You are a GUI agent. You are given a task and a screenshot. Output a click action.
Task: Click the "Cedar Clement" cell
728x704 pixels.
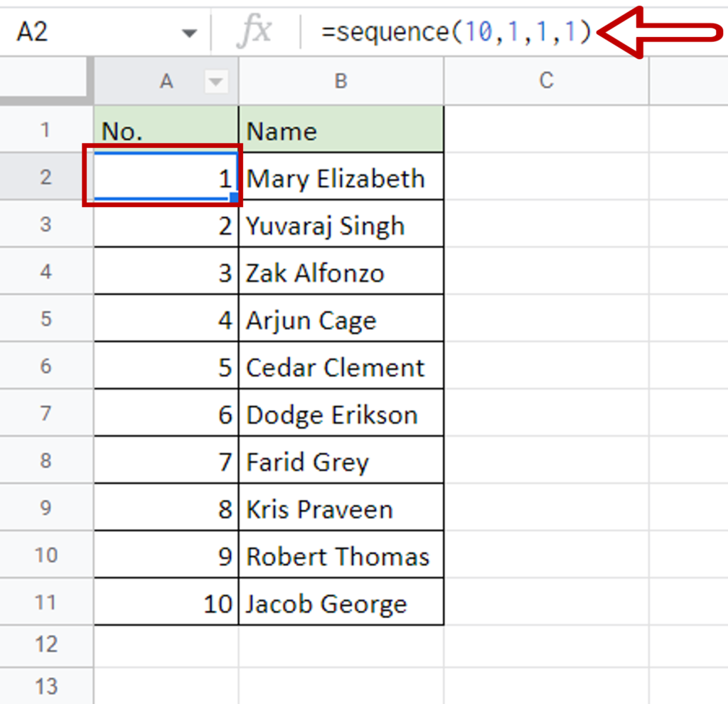click(341, 366)
